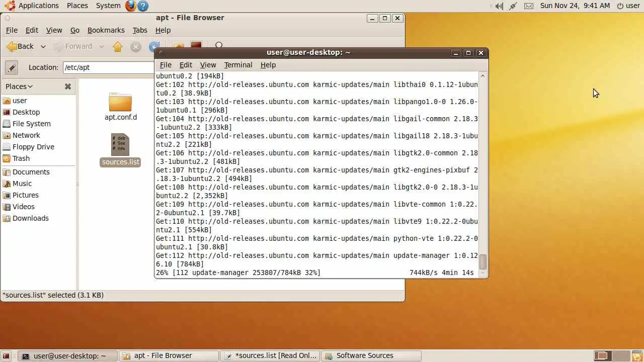Open the Places menu in top panel
644x362 pixels.
[77, 6]
